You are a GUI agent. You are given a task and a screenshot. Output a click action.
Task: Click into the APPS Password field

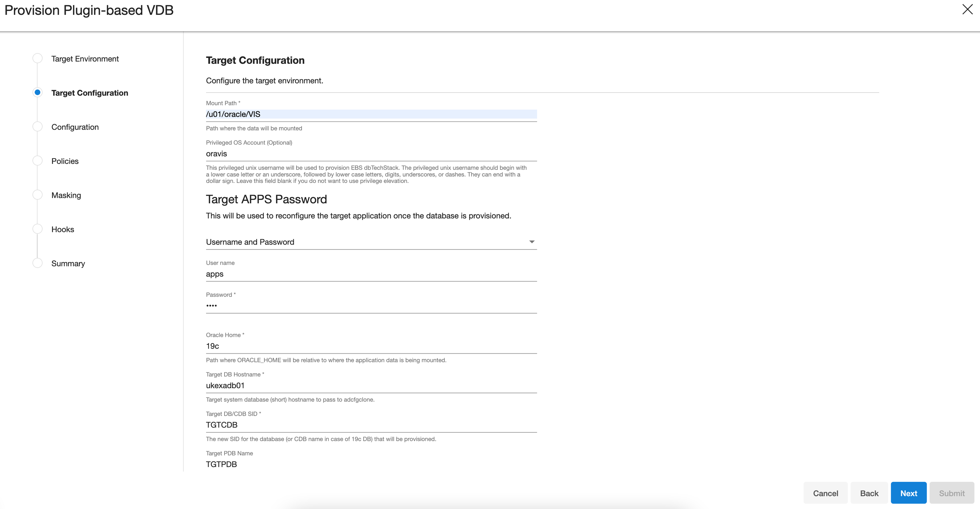371,306
